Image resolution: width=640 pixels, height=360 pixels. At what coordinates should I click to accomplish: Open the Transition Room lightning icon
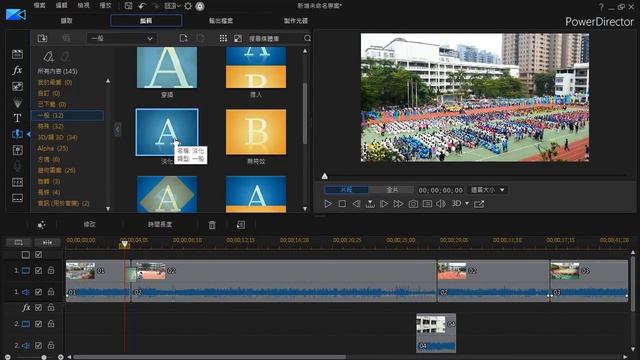[17, 134]
